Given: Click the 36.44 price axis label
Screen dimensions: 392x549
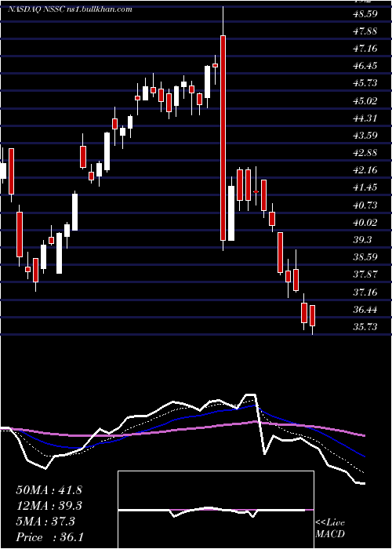Looking at the screenshot, I should click(x=365, y=310).
